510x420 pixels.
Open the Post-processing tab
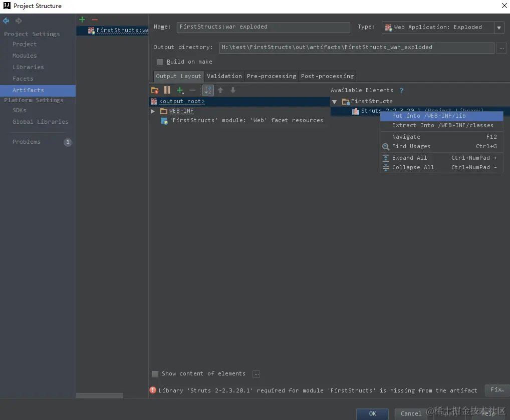point(327,76)
